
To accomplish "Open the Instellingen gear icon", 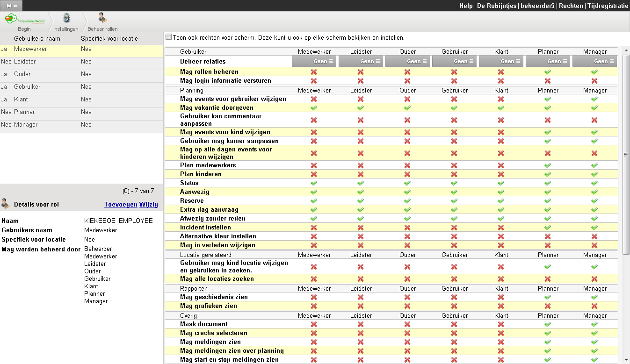I will point(66,19).
